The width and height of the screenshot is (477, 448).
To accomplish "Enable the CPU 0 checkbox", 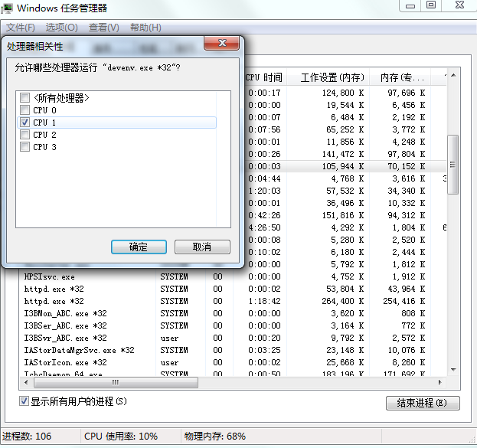I will click(25, 110).
